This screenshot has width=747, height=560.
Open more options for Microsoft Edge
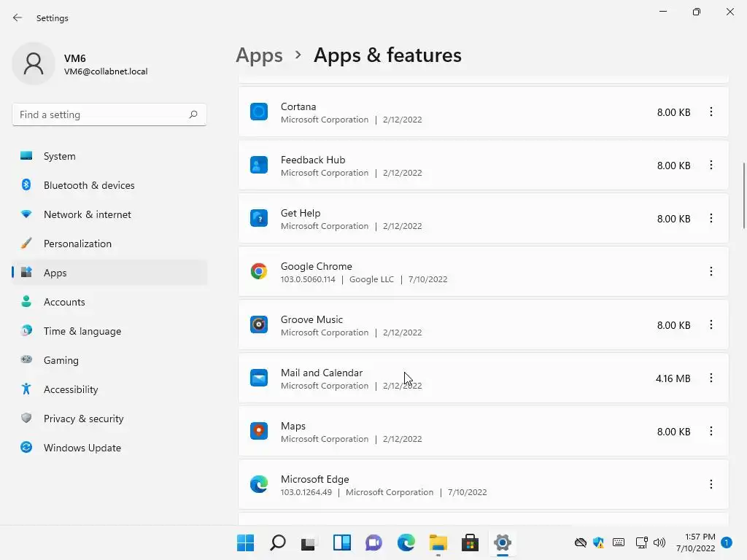[x=711, y=485]
